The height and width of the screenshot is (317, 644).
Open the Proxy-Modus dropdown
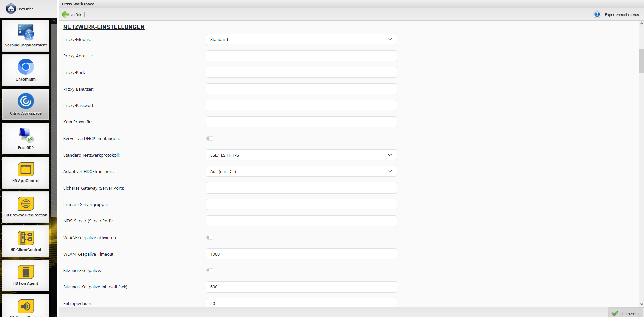301,39
